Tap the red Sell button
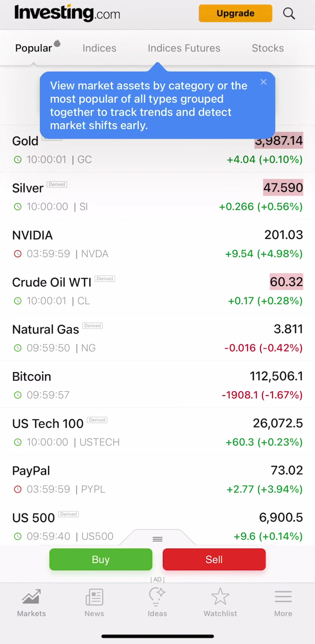The height and width of the screenshot is (644, 315). 214,559
